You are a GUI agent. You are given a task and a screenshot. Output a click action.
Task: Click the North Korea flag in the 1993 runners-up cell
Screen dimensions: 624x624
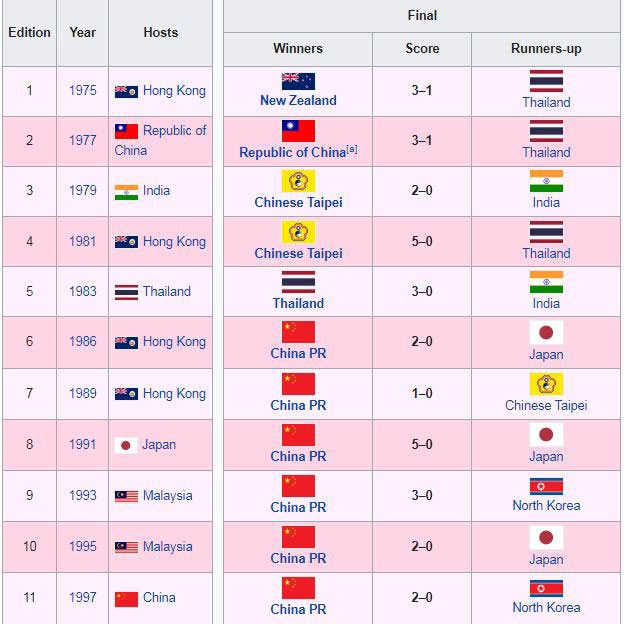click(x=546, y=486)
